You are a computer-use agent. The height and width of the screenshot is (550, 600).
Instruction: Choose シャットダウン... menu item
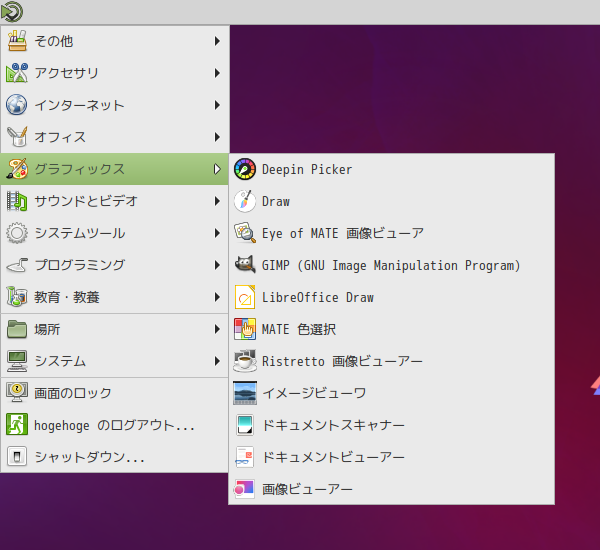[x=114, y=457]
